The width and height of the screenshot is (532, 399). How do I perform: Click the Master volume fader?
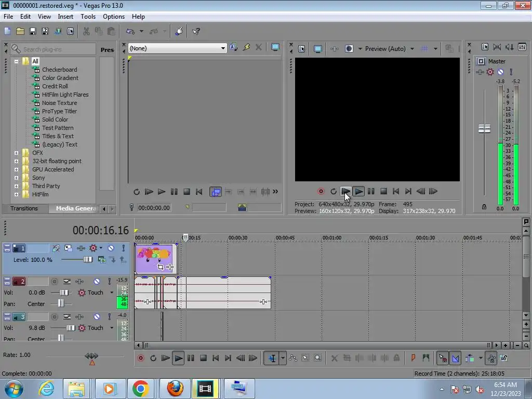pos(484,129)
